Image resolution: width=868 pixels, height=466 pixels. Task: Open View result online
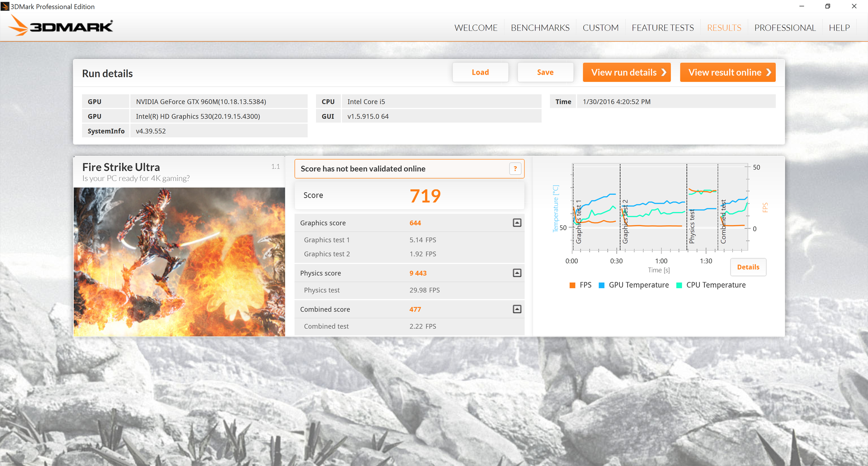tap(727, 72)
